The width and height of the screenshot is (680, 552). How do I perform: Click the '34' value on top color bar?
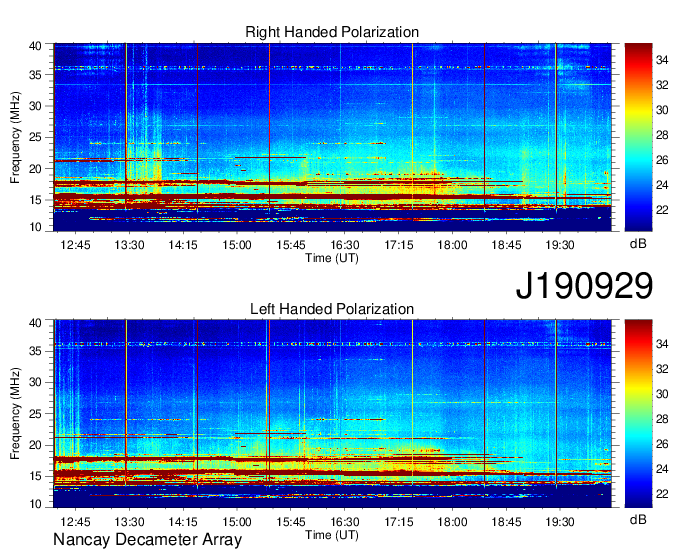pos(662,60)
